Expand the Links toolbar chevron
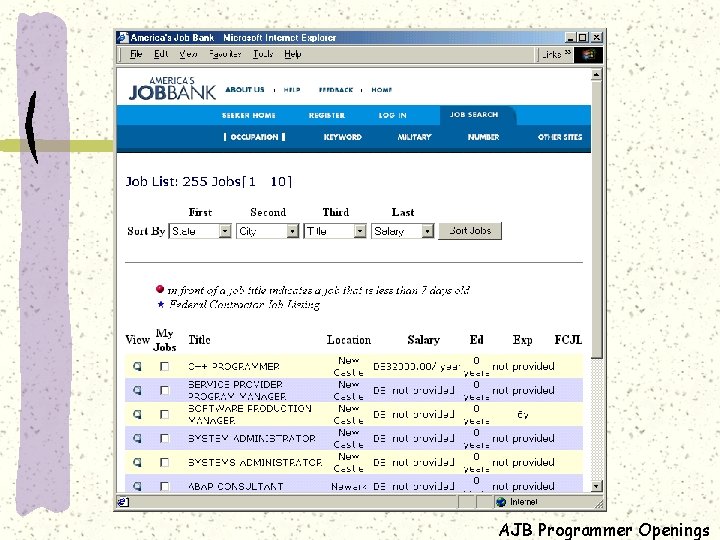720x540 pixels. (568, 53)
